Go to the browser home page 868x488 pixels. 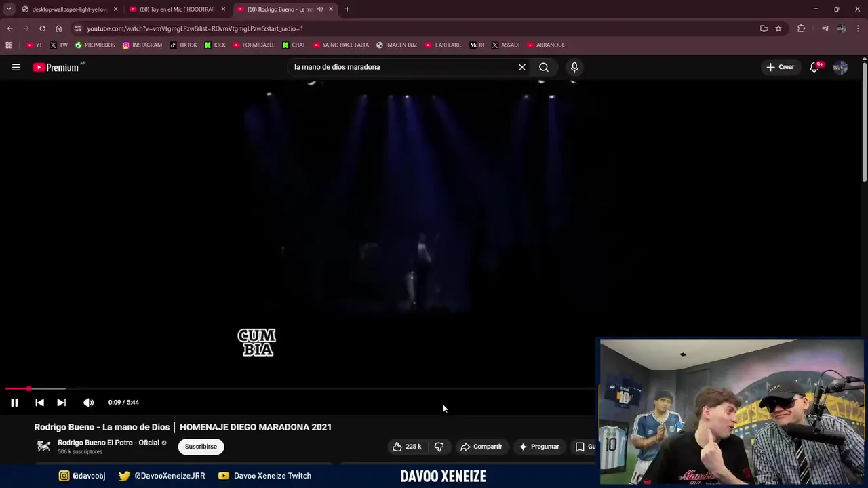58,28
